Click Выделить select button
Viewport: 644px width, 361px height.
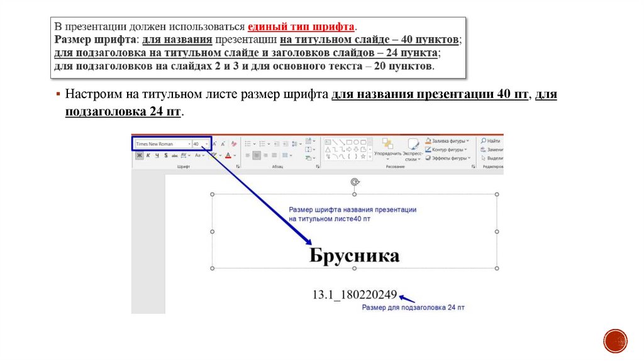click(492, 158)
